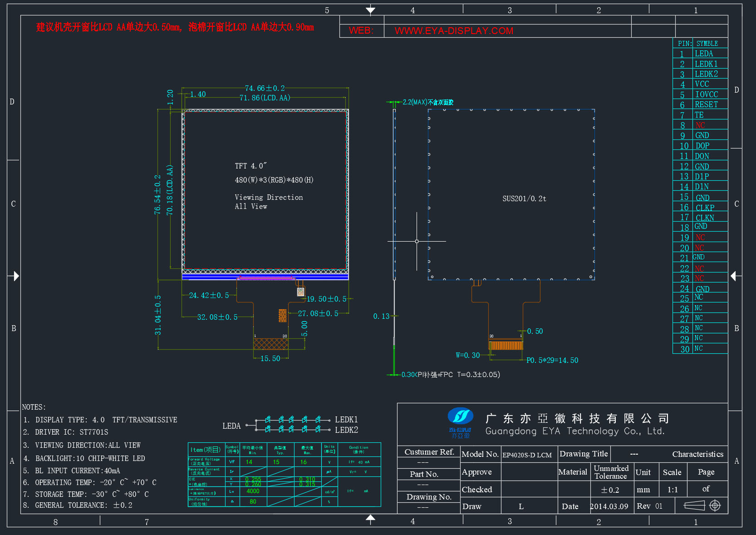This screenshot has height=535, width=756.
Task: Select the SUS201/0.2t label
Action: pyautogui.click(x=524, y=198)
